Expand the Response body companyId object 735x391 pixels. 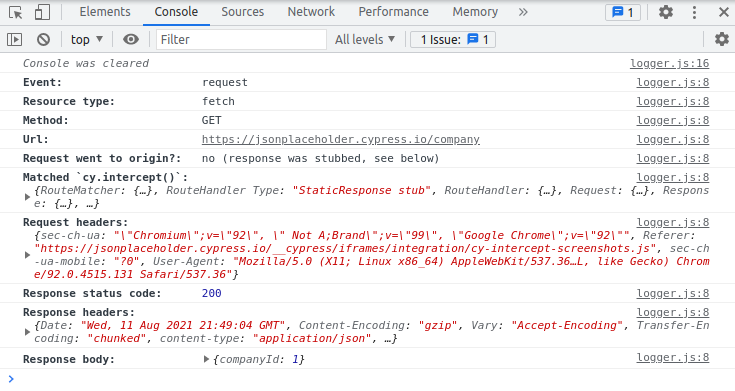pyautogui.click(x=206, y=360)
